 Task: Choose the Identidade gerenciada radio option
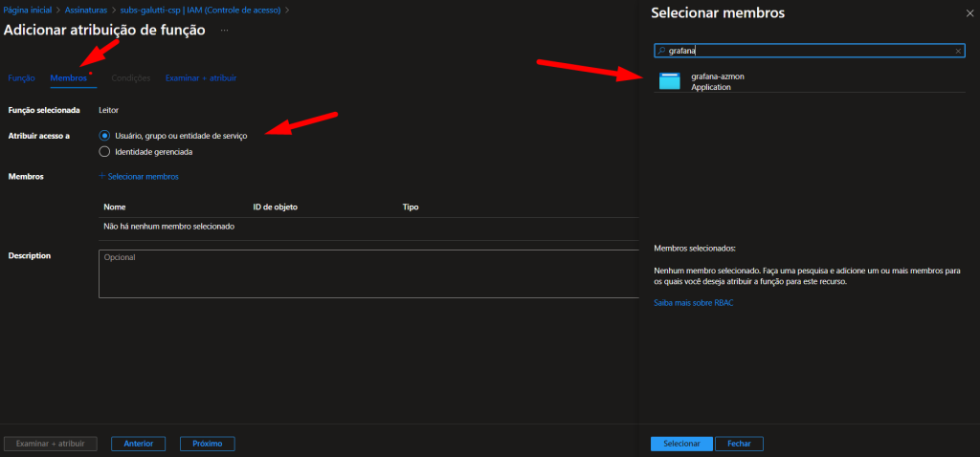coord(104,151)
